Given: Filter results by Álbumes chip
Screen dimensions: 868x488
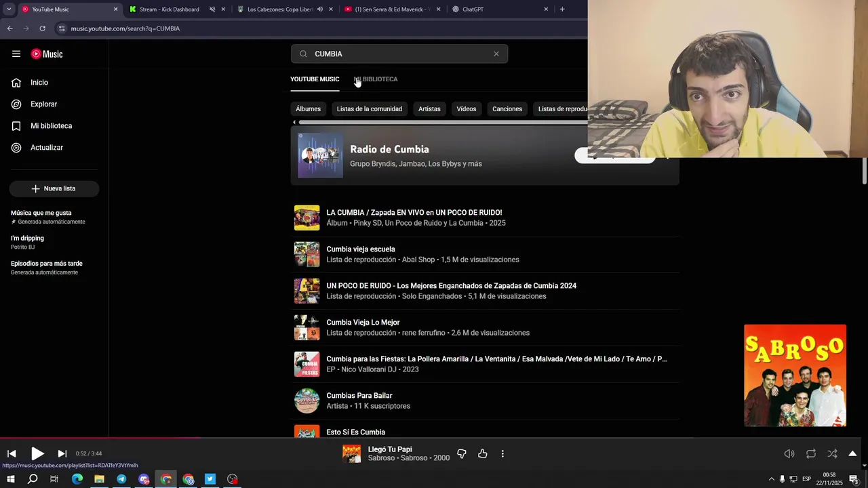Looking at the screenshot, I should coord(308,109).
